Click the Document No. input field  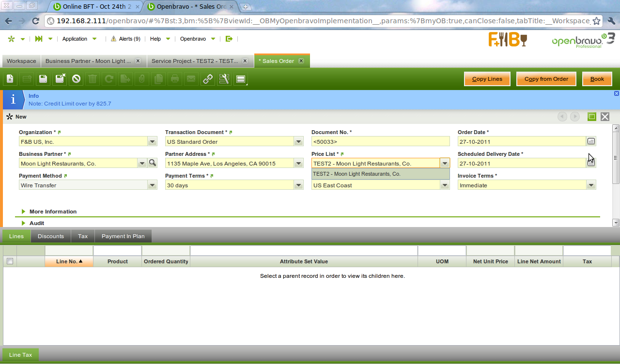380,142
